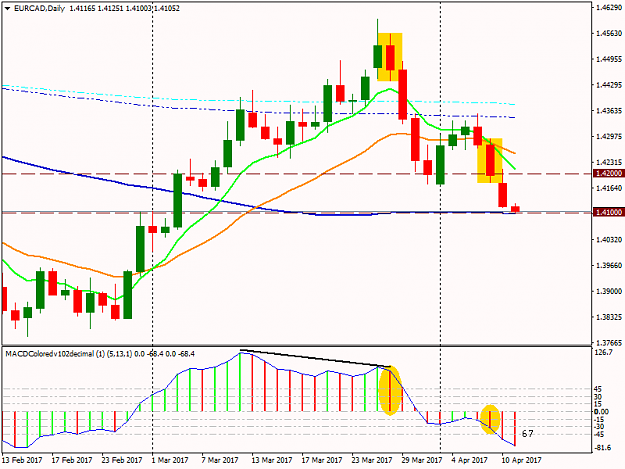Click the 1.37665 price axis value
Screen dimensions: 625x469
609,343
